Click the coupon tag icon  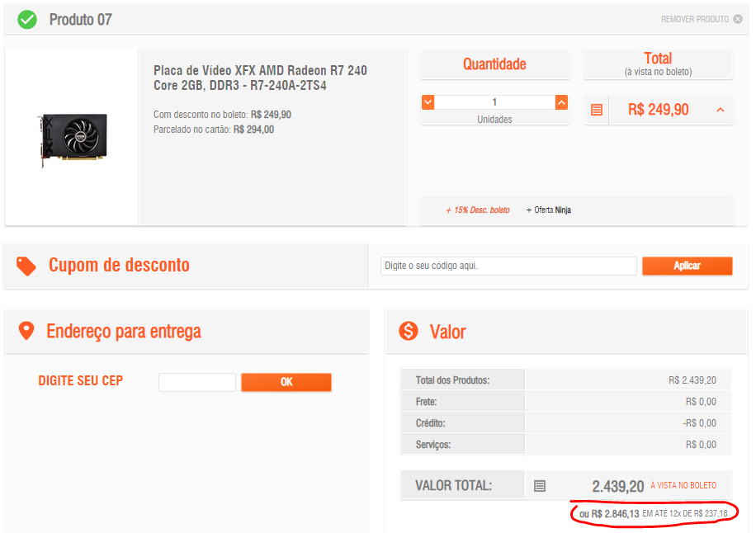point(26,266)
